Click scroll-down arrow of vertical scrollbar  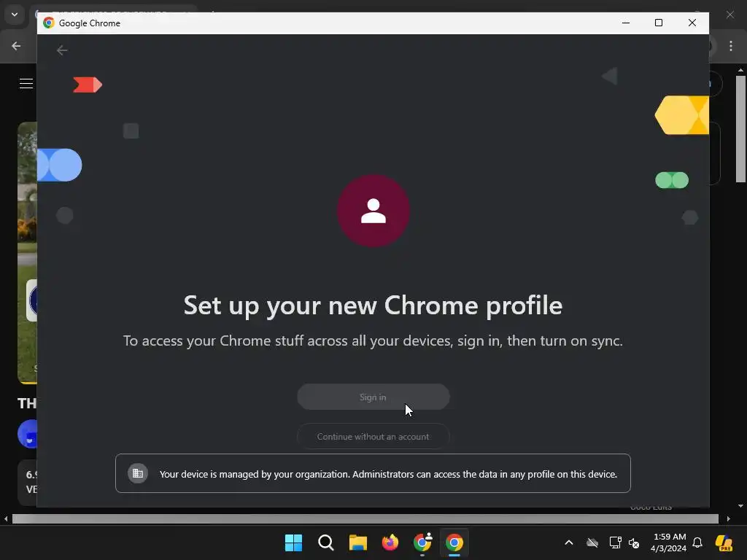[x=740, y=506]
